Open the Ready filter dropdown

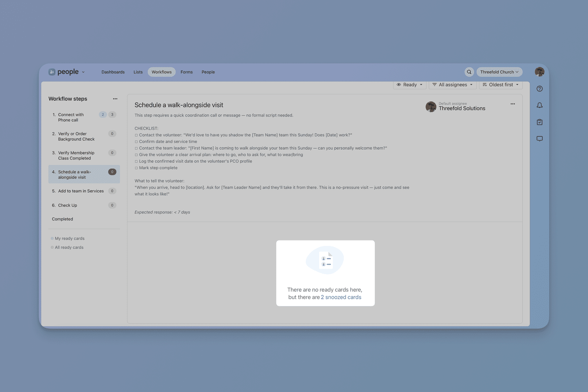(x=410, y=85)
